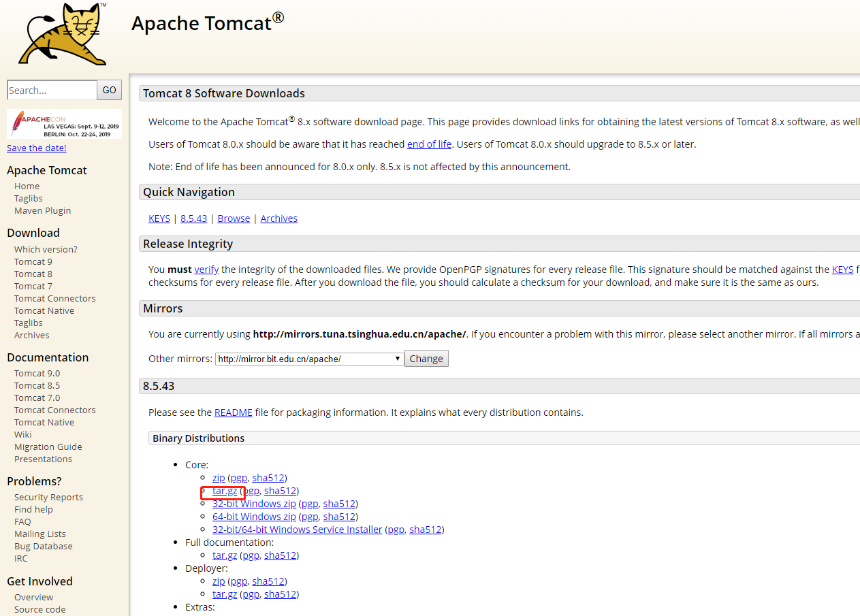Click the 'Tomcat 8 Software Downloads' heading

point(224,93)
